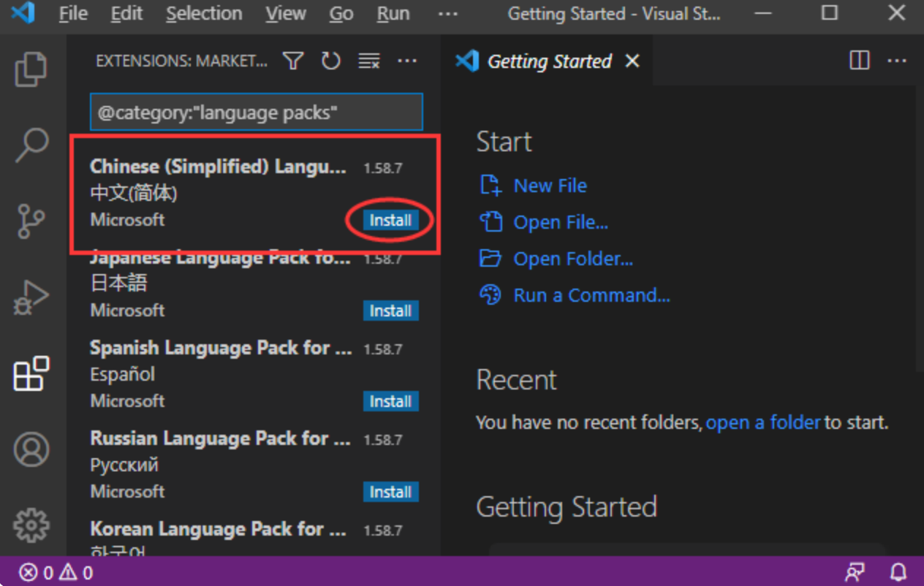Click the Open File... link
Viewport: 924px width, 586px height.
[561, 222]
